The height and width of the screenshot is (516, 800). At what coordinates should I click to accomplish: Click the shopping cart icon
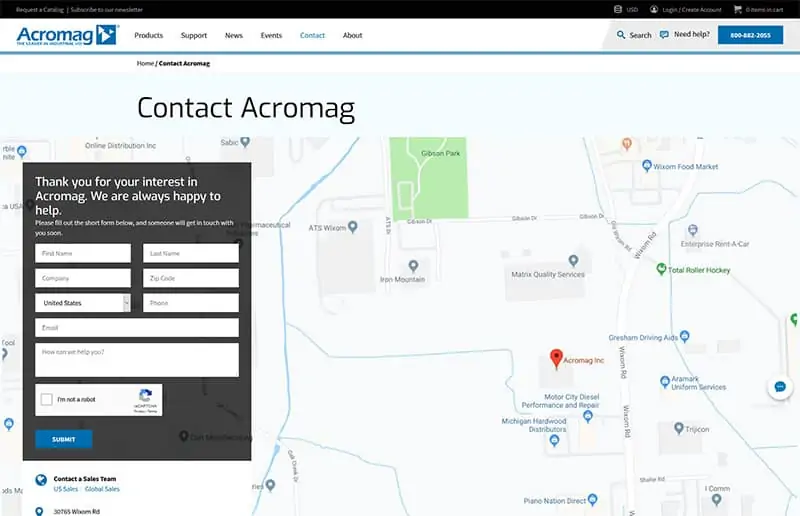[x=737, y=9]
